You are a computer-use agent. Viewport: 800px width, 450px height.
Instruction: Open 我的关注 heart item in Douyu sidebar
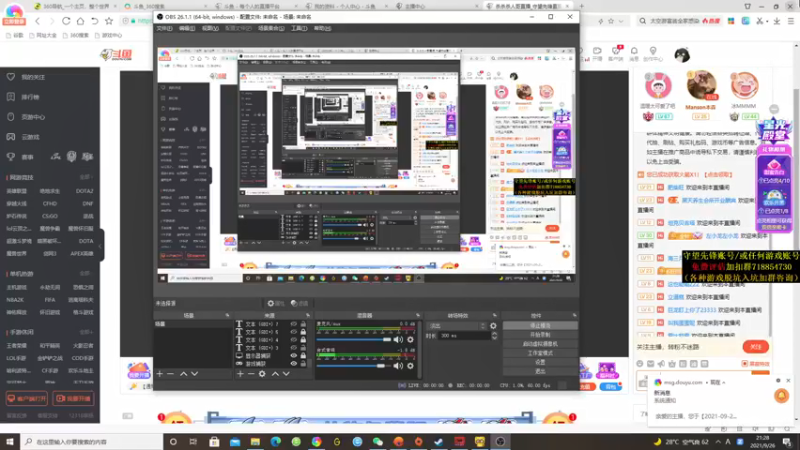tap(28, 77)
